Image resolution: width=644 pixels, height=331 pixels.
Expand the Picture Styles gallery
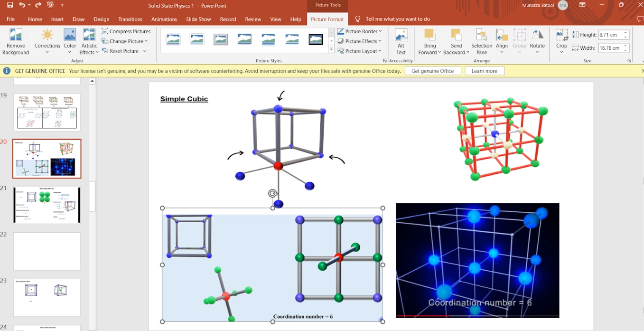tap(331, 50)
